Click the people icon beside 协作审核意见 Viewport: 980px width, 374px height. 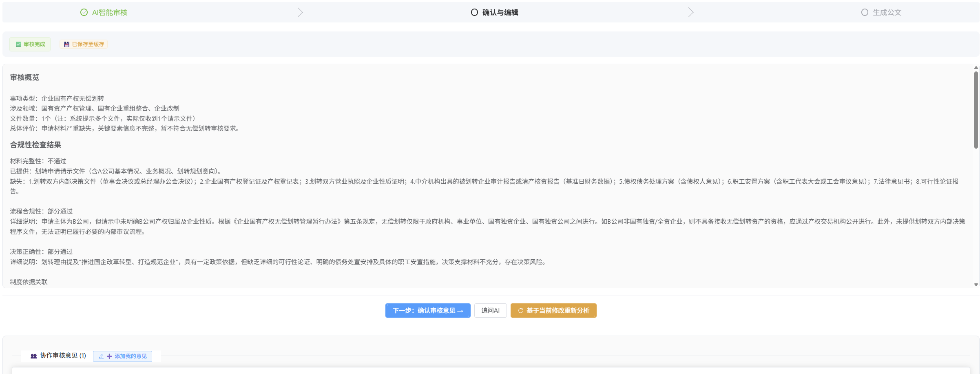(34, 356)
